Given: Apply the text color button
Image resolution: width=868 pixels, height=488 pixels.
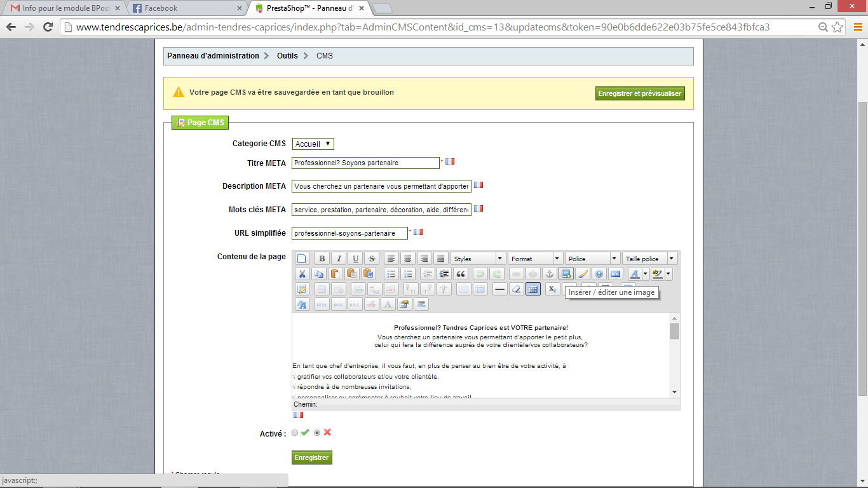Looking at the screenshot, I should tap(635, 274).
